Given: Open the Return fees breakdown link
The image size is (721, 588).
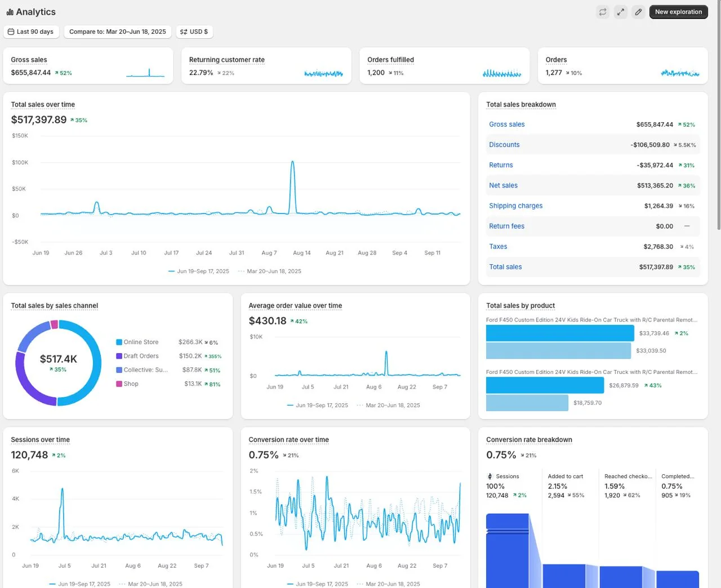Looking at the screenshot, I should (506, 226).
